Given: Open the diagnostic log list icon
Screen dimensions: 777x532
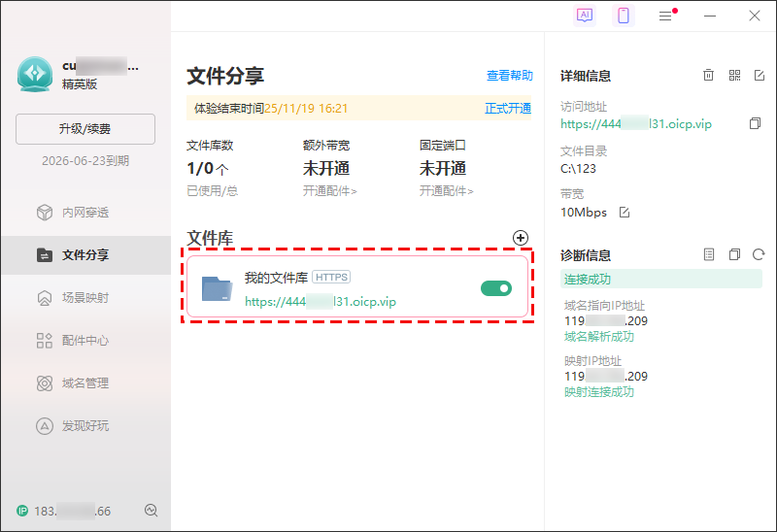Looking at the screenshot, I should pyautogui.click(x=709, y=255).
